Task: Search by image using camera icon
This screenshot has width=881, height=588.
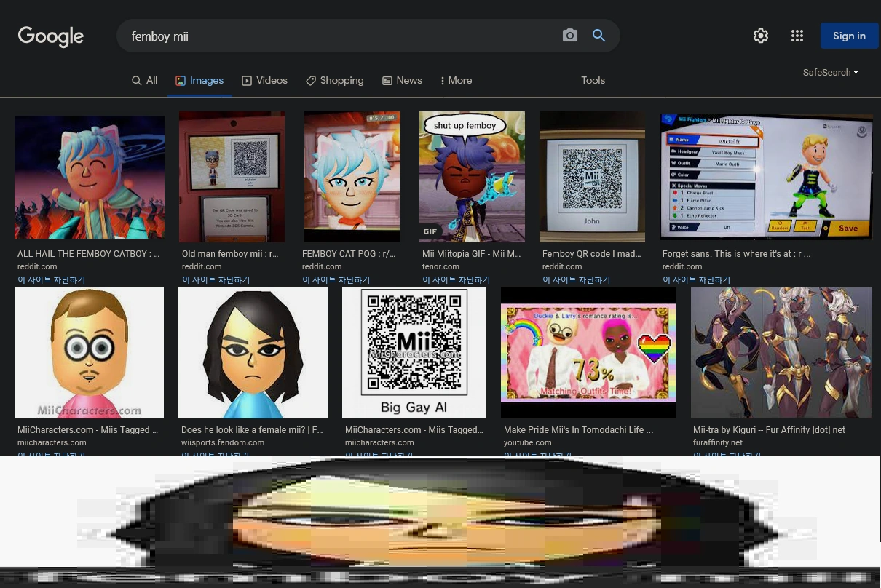Action: (570, 36)
